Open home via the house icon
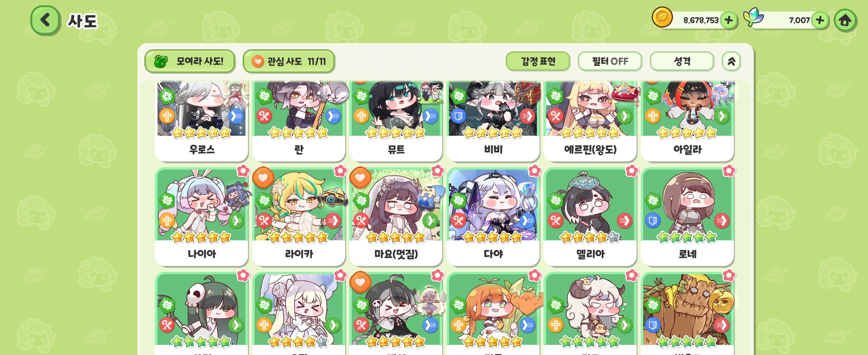Screen dimensions: 868x355 coord(845,20)
